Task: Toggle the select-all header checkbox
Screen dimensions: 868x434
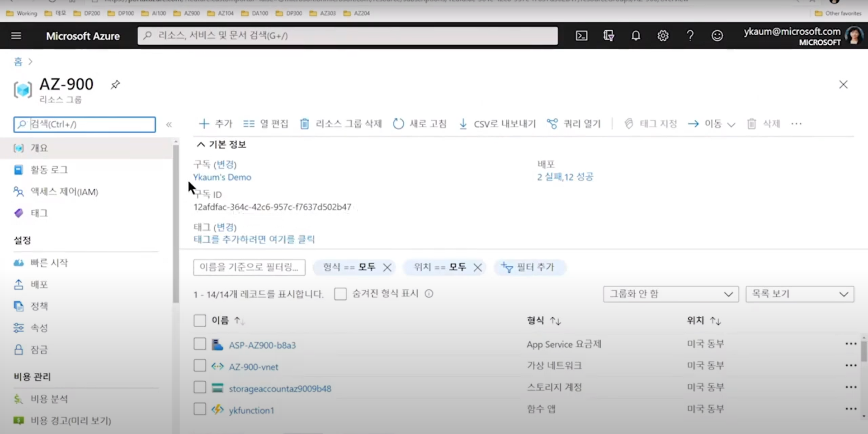Action: [199, 321]
